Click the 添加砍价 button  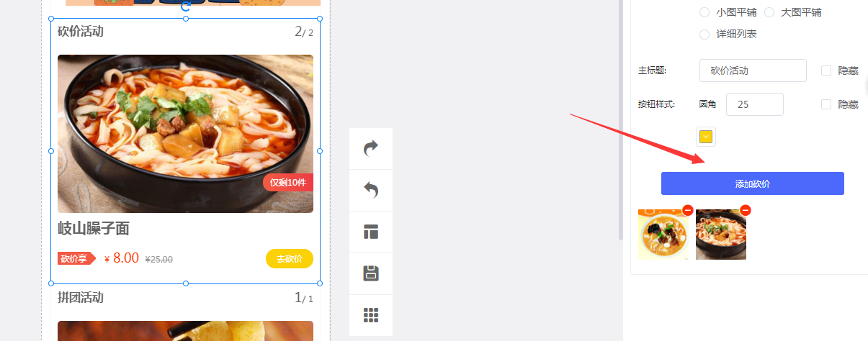(x=753, y=183)
